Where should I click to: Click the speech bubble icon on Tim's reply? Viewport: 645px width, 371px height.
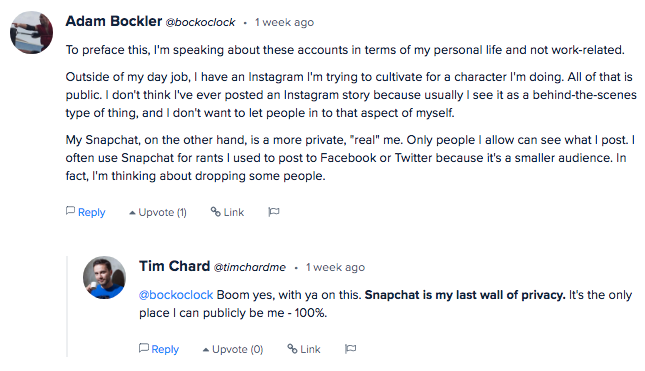[144, 348]
